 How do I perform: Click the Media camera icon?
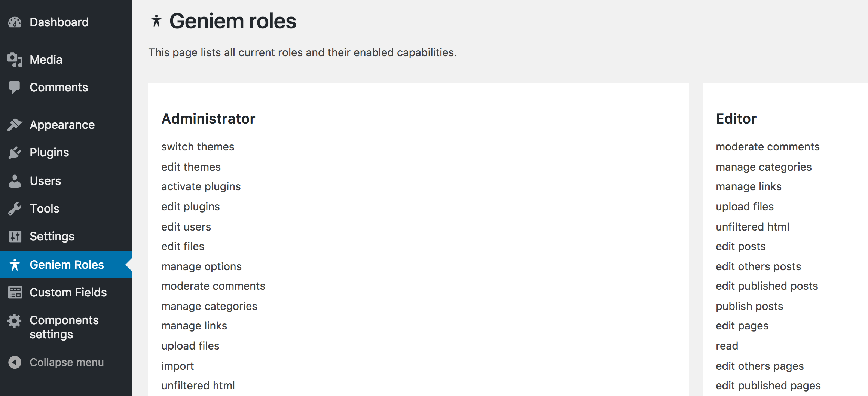point(15,60)
